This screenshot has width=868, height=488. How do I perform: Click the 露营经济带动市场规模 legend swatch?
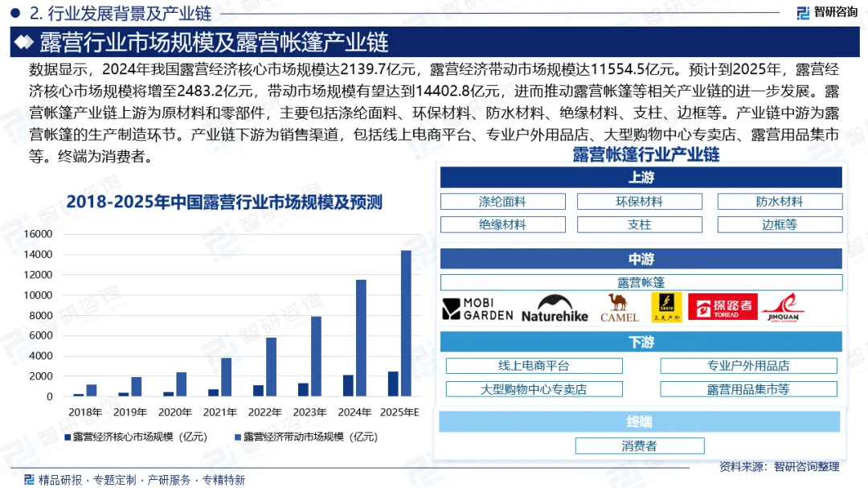click(x=238, y=437)
